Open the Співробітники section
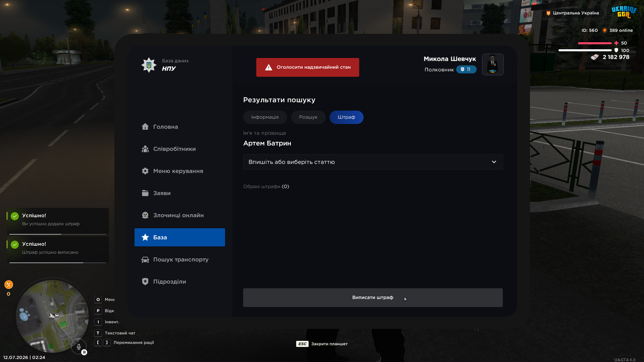Image resolution: width=644 pixels, height=362 pixels. 180,149
